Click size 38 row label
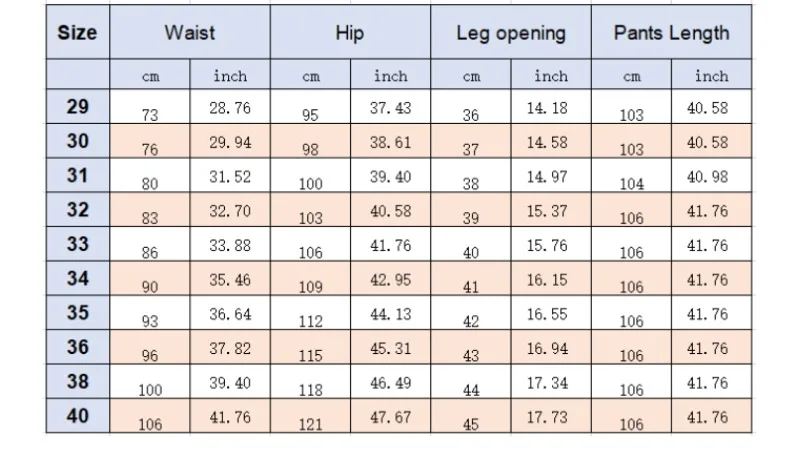Viewport: 800px width, 472px height. (78, 381)
